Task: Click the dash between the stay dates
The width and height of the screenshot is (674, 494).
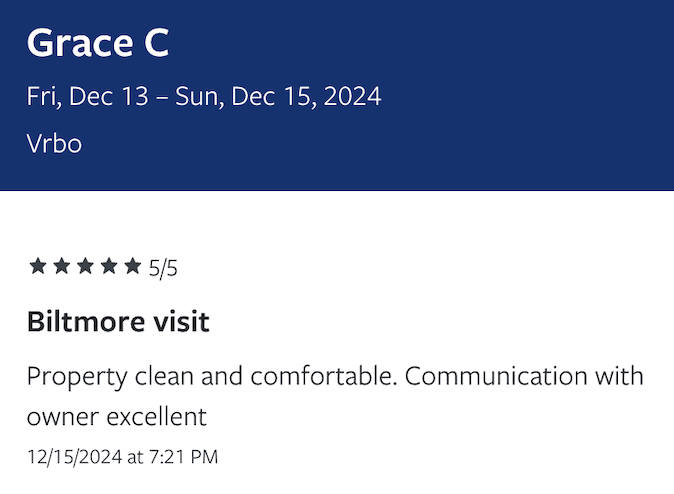Action: pos(161,97)
